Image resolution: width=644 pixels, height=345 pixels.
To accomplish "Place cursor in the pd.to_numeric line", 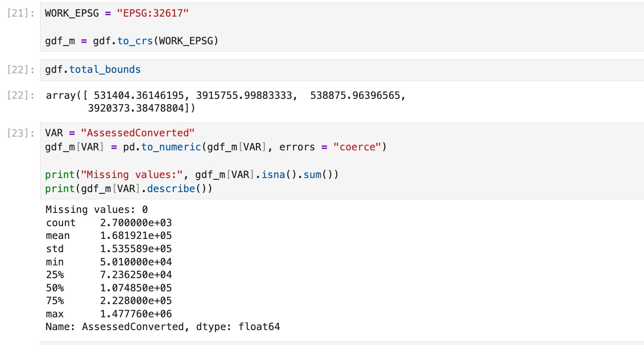I will pyautogui.click(x=215, y=147).
